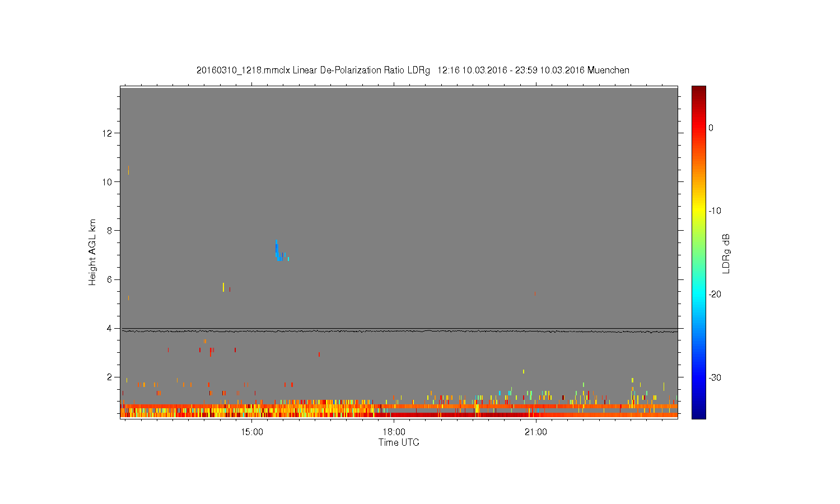The image size is (840, 504).
Task: Click height axis tick label 2
Action: click(x=109, y=377)
